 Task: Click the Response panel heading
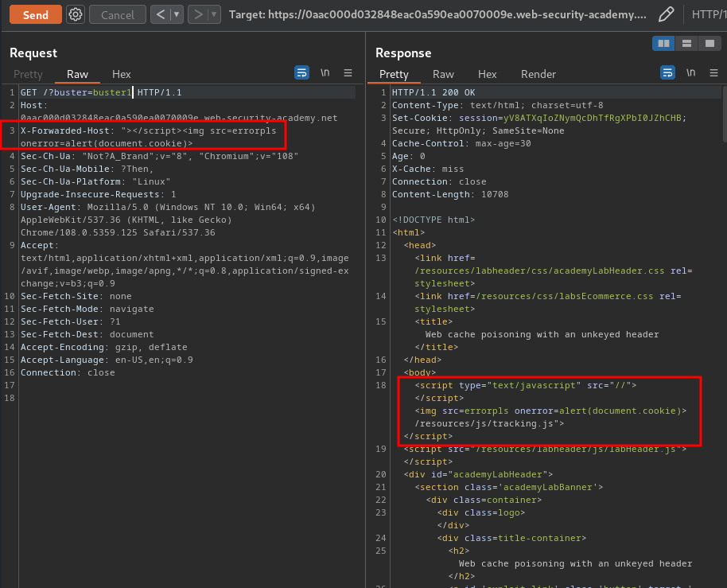tap(403, 53)
